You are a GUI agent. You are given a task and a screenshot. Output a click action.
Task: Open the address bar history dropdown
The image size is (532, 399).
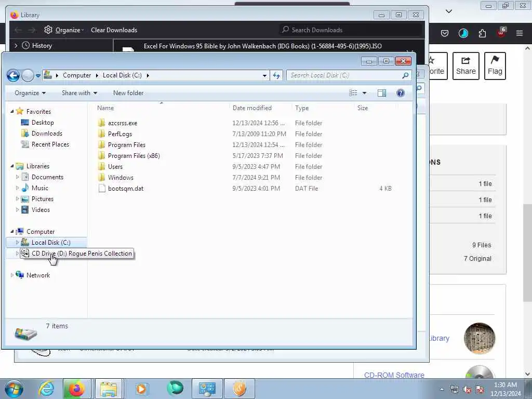264,76
